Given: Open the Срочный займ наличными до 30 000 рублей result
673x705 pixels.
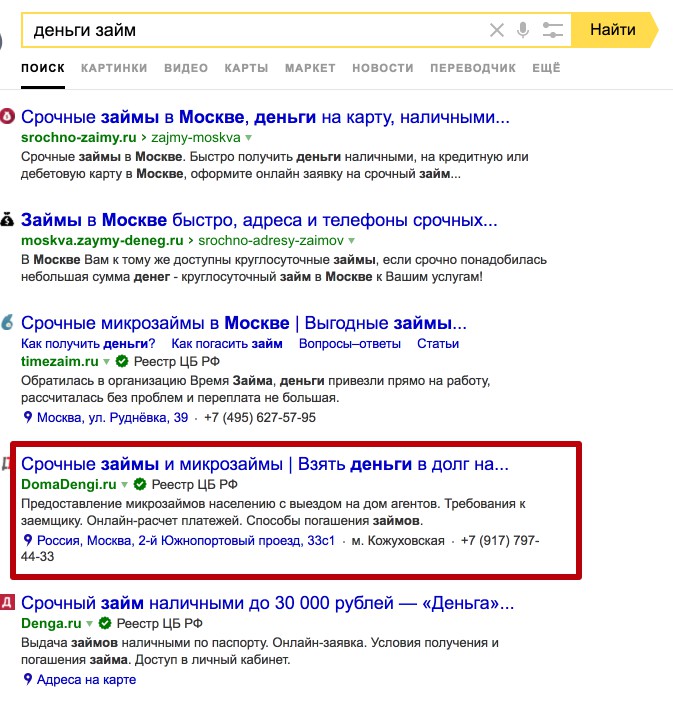Looking at the screenshot, I should click(267, 603).
